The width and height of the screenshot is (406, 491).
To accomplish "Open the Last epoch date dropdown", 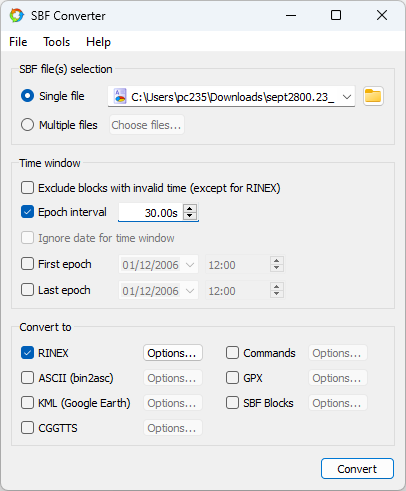I will pyautogui.click(x=190, y=291).
